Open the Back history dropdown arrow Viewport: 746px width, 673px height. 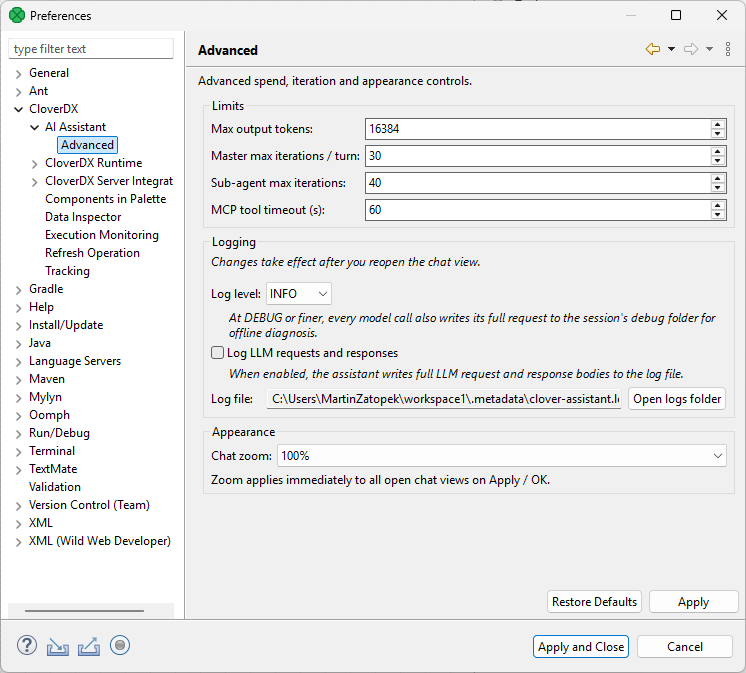click(671, 49)
